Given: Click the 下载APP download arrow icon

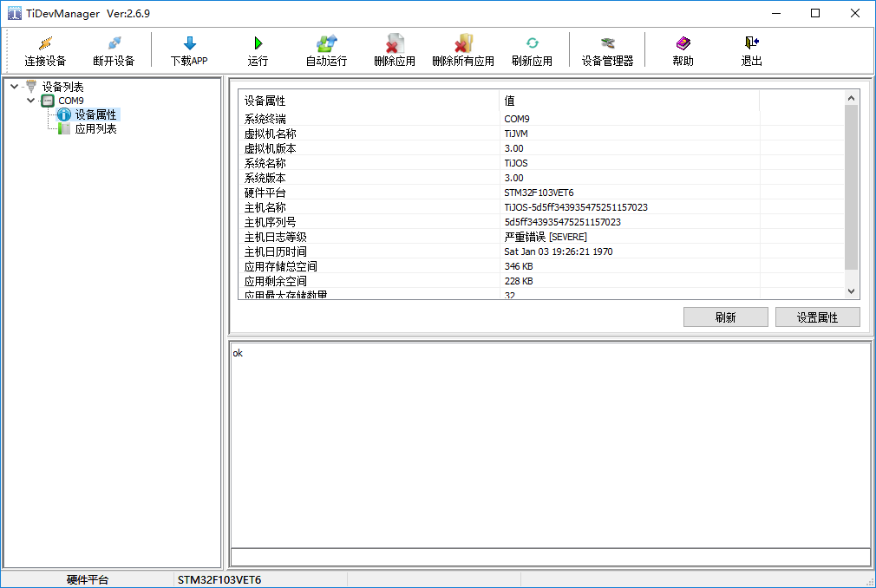Looking at the screenshot, I should (x=189, y=43).
